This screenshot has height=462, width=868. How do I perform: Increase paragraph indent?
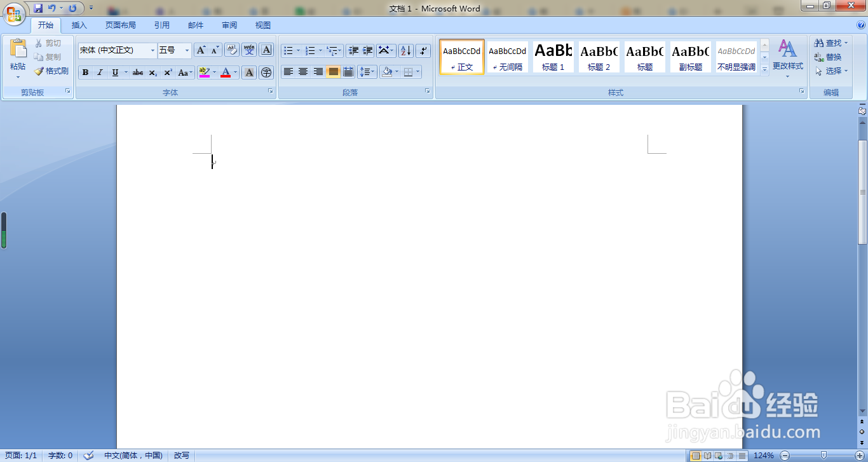pyautogui.click(x=367, y=50)
